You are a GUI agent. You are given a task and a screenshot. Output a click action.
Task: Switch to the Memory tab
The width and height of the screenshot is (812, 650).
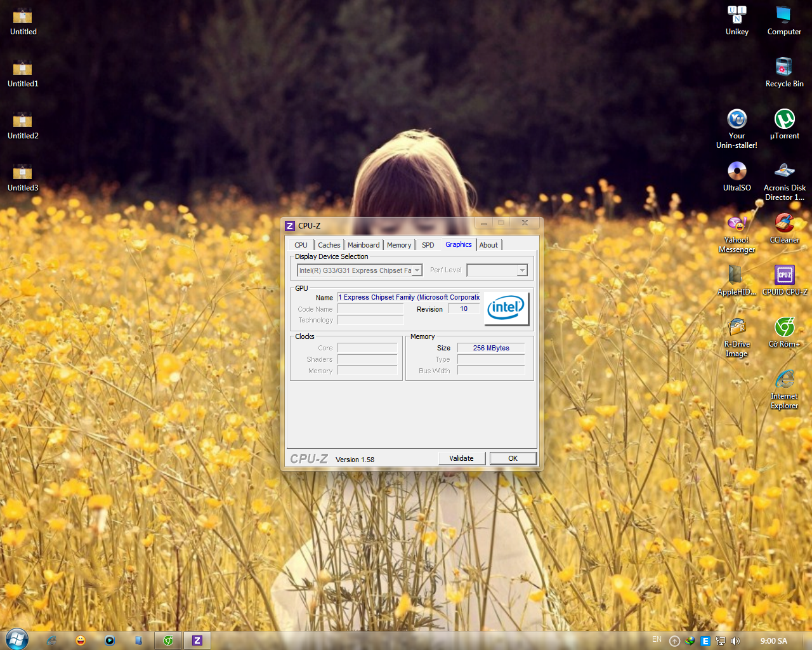(x=399, y=245)
